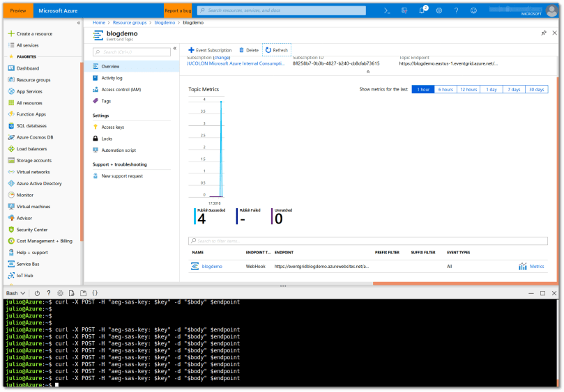The width and height of the screenshot is (564, 392).
Task: Open Access keys under Settings
Action: tap(112, 127)
